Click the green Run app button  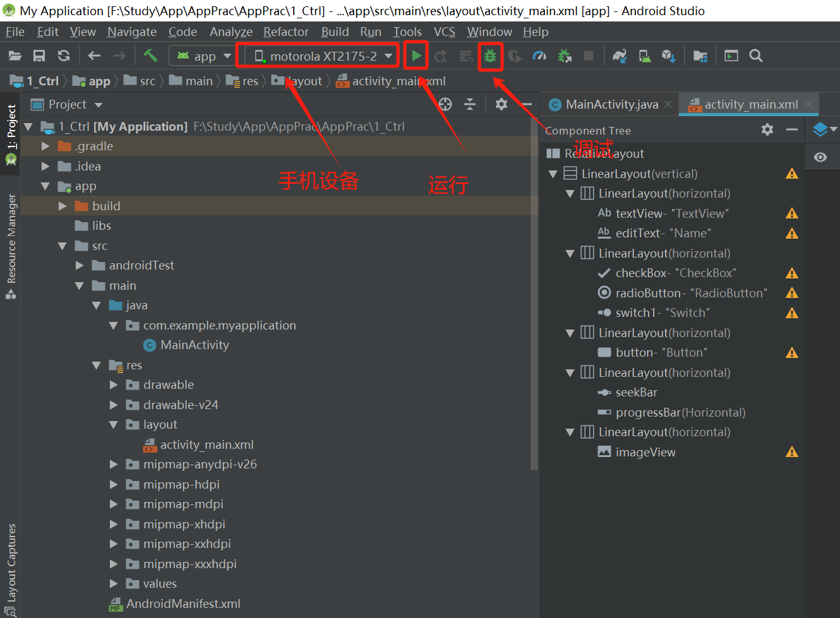point(416,56)
